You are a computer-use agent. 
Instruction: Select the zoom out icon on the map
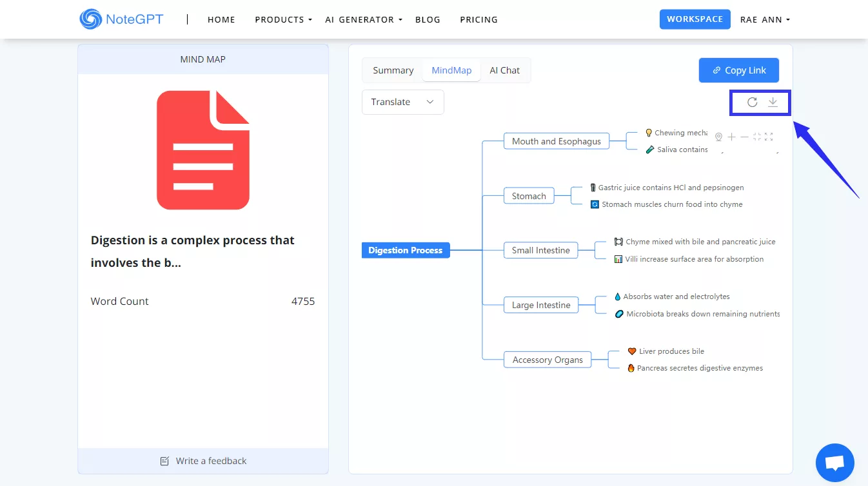tap(745, 137)
